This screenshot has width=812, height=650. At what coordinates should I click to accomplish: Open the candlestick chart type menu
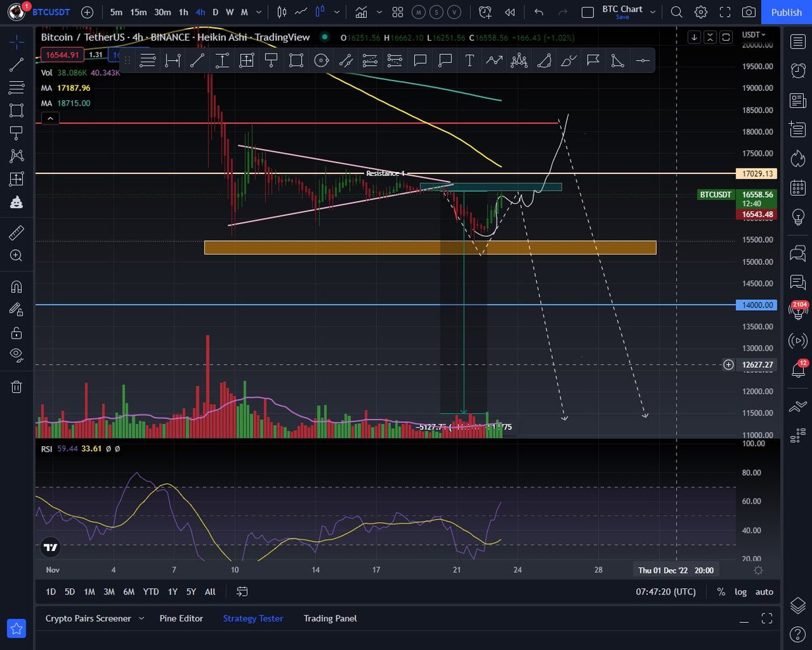tap(282, 12)
